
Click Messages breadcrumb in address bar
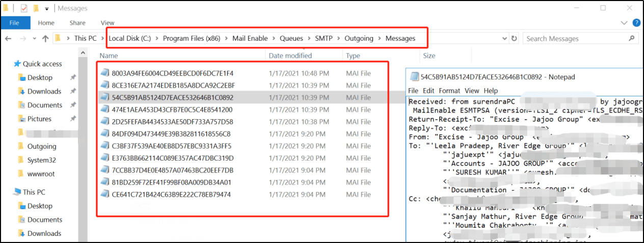coord(400,38)
